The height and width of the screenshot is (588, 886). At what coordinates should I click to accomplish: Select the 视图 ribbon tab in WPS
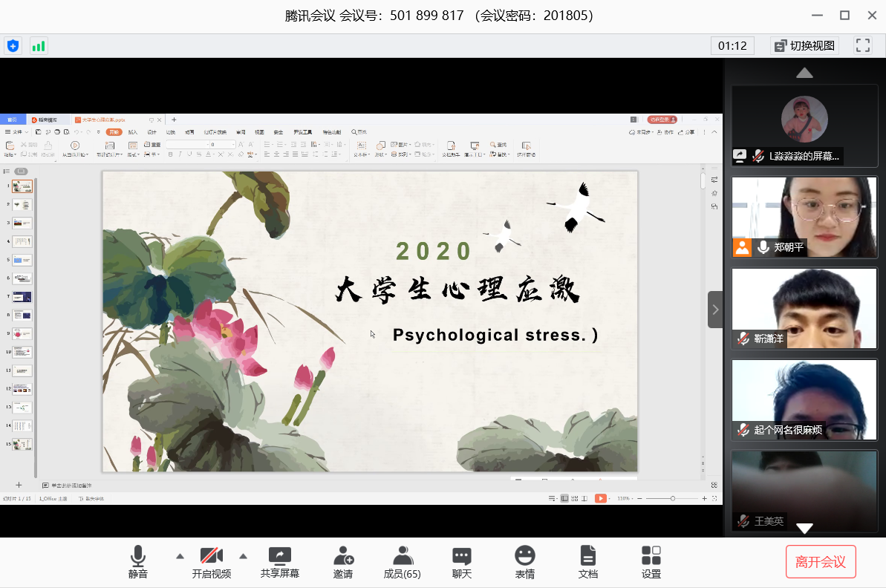(x=259, y=132)
